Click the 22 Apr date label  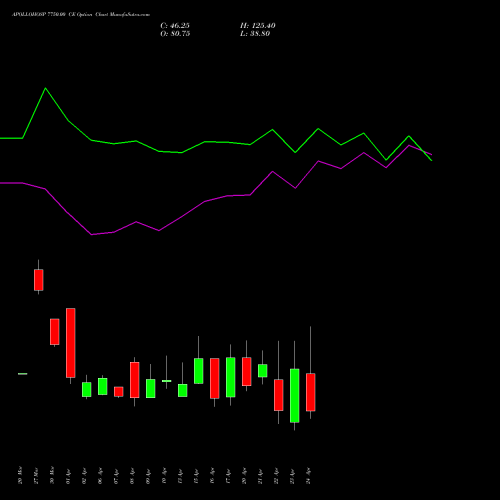[x=276, y=476]
